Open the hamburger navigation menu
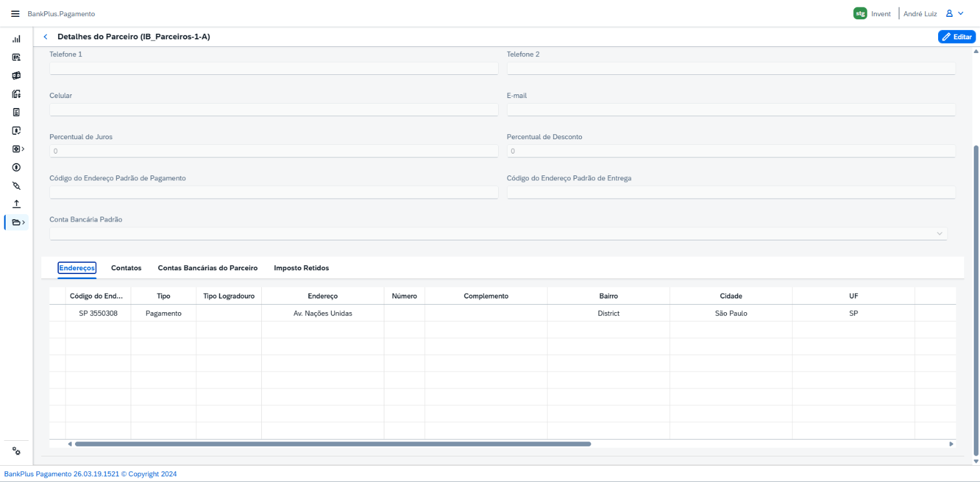 pos(16,14)
